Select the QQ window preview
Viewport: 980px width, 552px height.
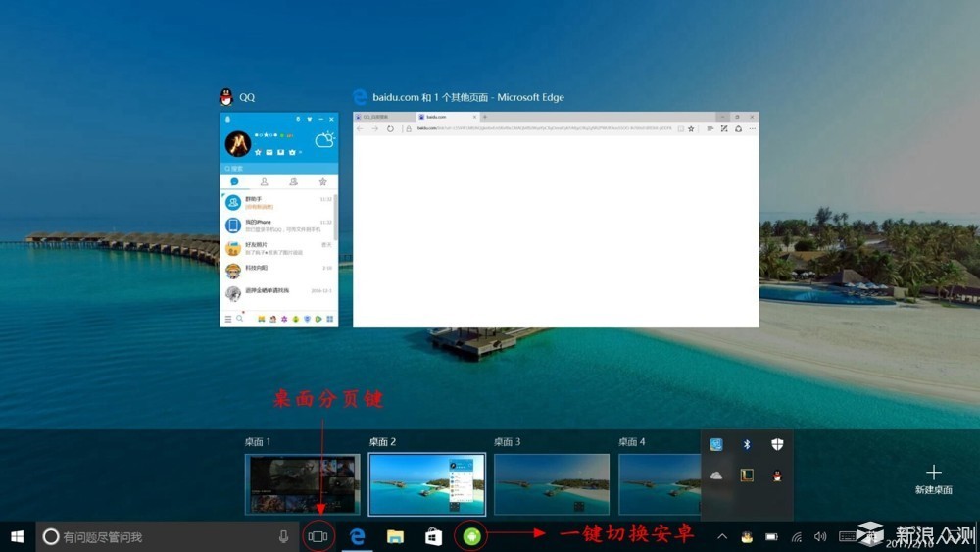tap(279, 219)
